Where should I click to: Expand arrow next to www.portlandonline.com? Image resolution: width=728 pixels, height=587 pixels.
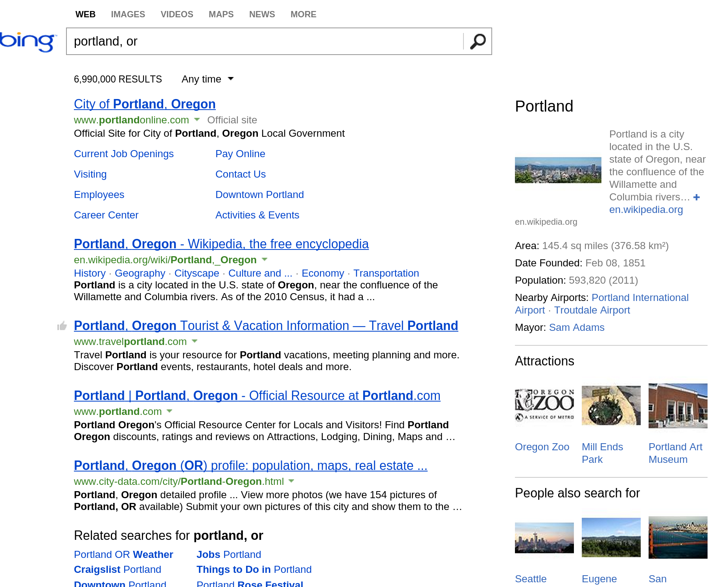[x=197, y=119]
